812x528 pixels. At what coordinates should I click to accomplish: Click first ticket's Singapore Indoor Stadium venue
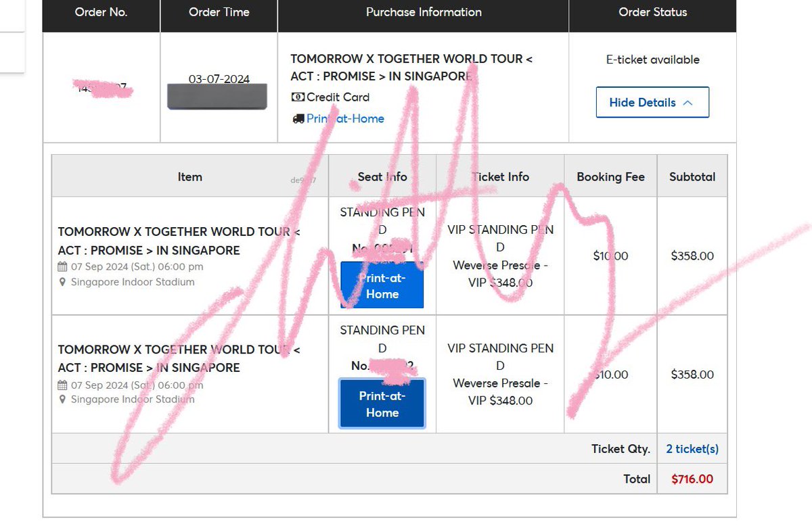click(133, 282)
